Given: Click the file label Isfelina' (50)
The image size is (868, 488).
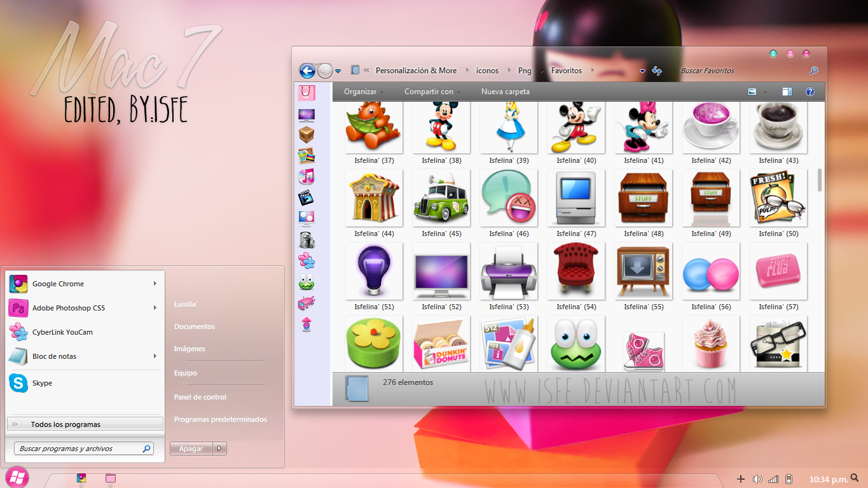Looking at the screenshot, I should 778,234.
